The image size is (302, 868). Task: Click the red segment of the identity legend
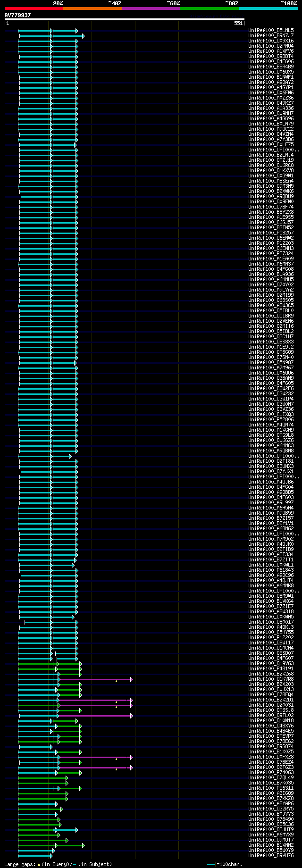click(x=34, y=8)
